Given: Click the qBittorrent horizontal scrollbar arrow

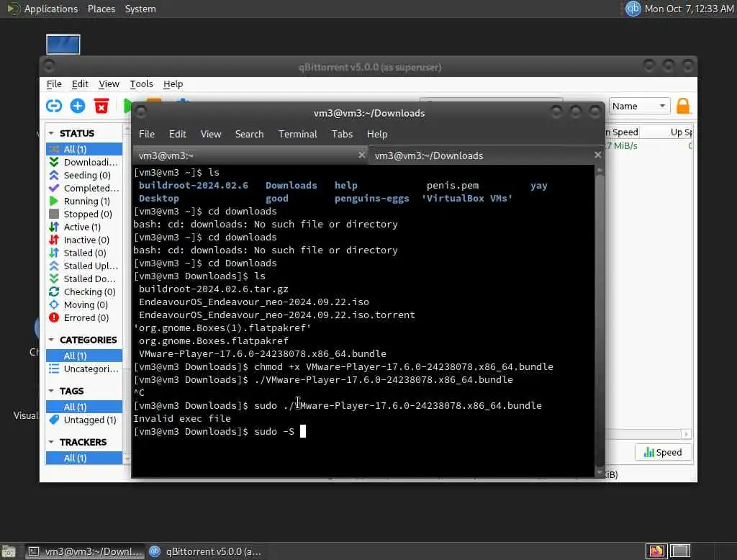Looking at the screenshot, I should [x=686, y=434].
